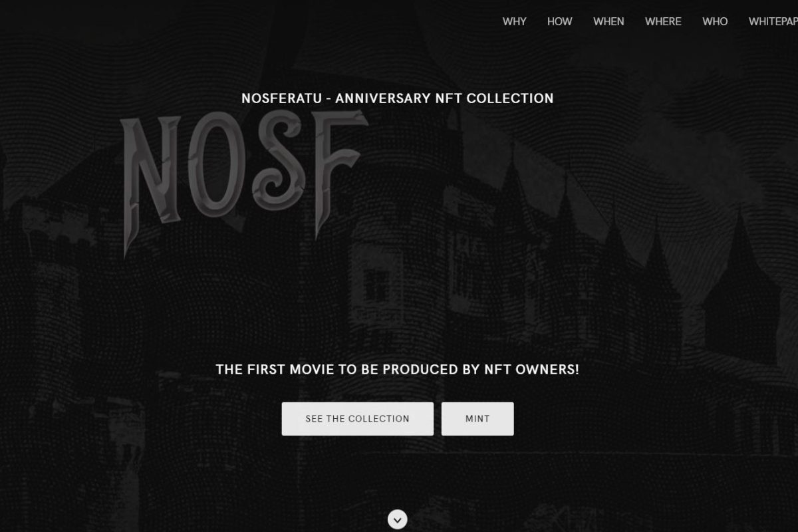Open the WHO menu item
Image resolution: width=798 pixels, height=532 pixels.
[715, 21]
